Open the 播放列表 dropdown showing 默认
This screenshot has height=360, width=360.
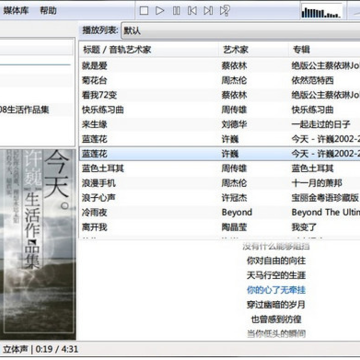241,31
